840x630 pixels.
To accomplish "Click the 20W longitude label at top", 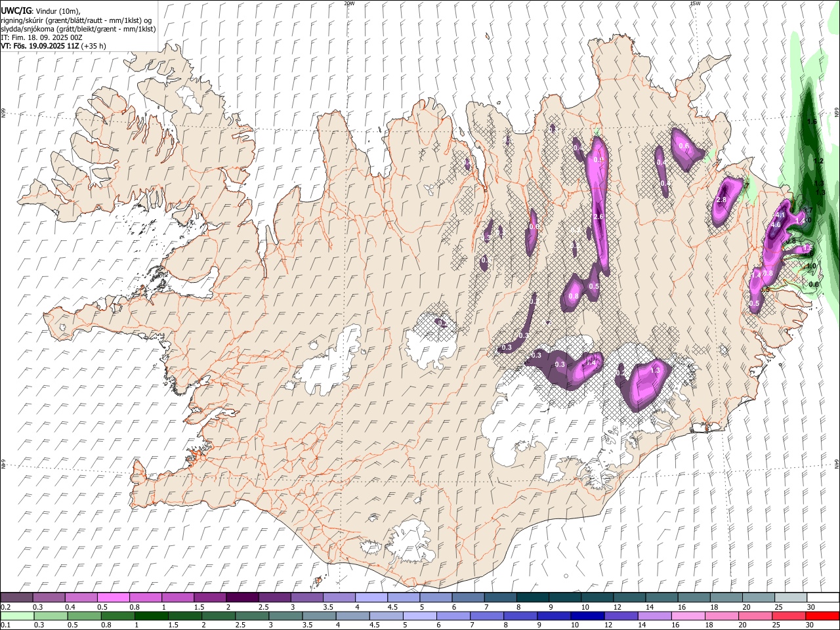I will tap(348, 3).
